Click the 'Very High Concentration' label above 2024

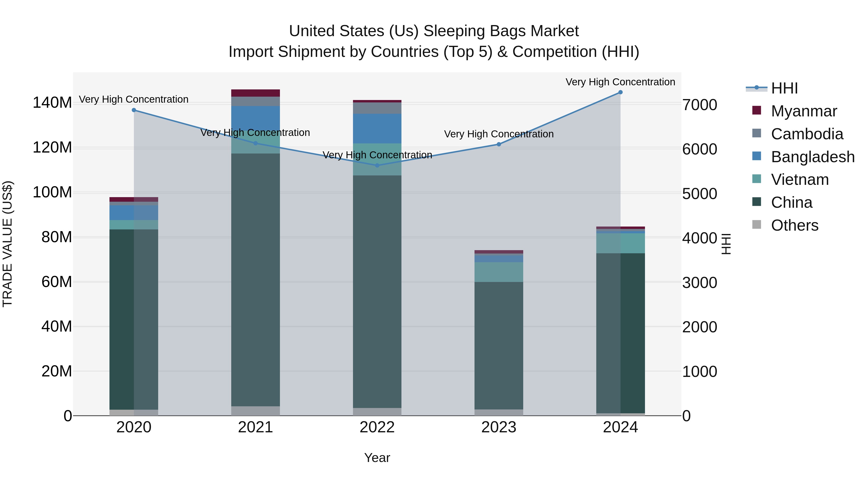click(x=620, y=82)
